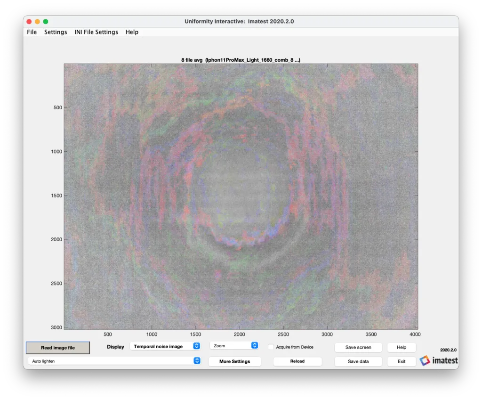Click the More Settings button

coord(235,361)
